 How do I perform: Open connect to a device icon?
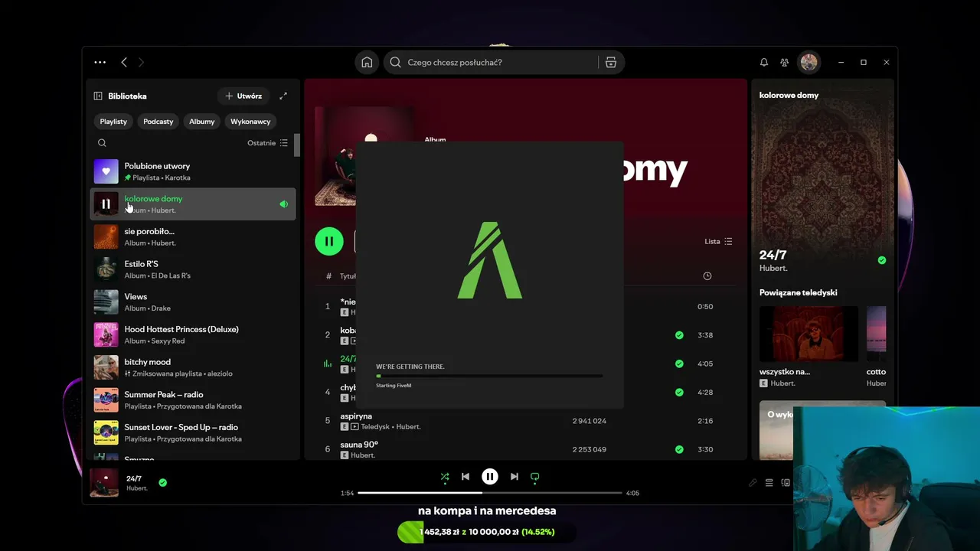point(786,483)
